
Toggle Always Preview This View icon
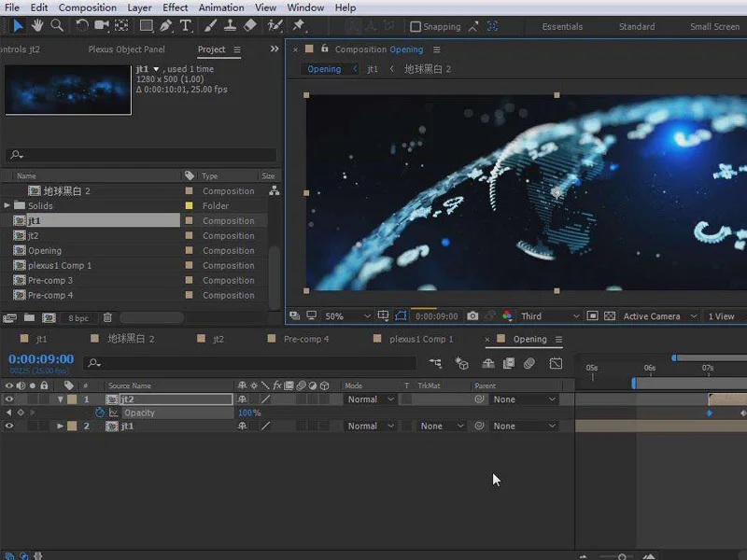click(x=294, y=315)
